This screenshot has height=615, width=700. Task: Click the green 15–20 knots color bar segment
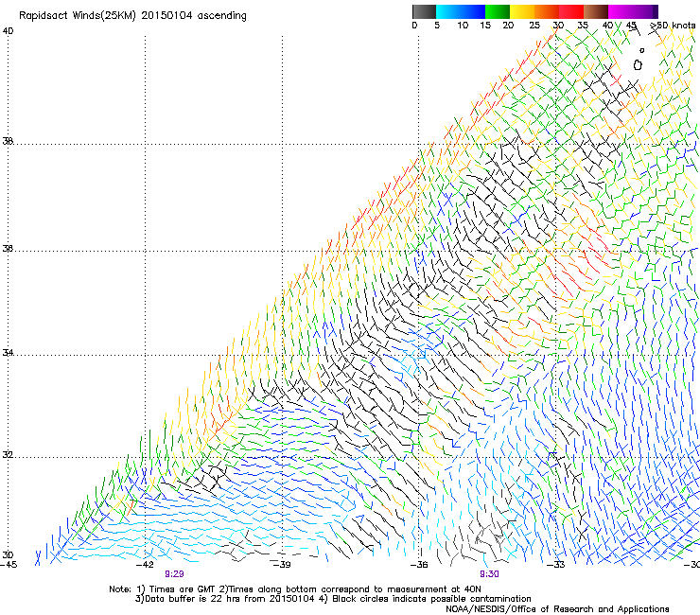[498, 11]
